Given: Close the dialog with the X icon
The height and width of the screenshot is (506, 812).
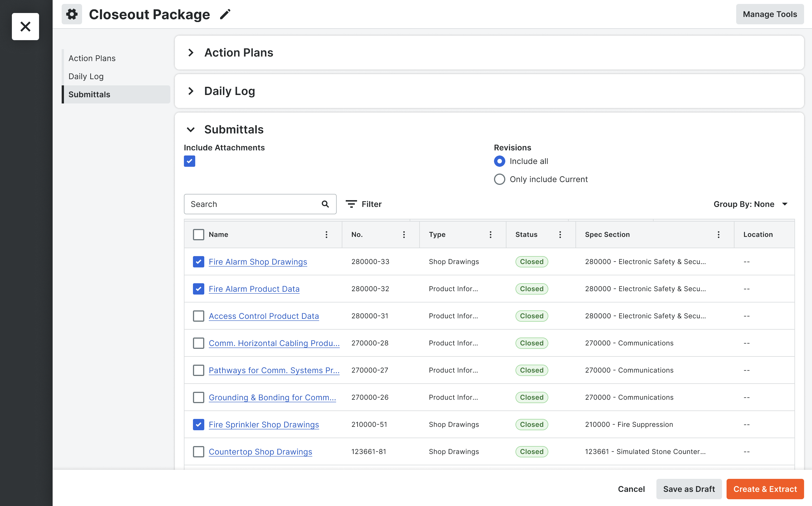Looking at the screenshot, I should coord(25,27).
